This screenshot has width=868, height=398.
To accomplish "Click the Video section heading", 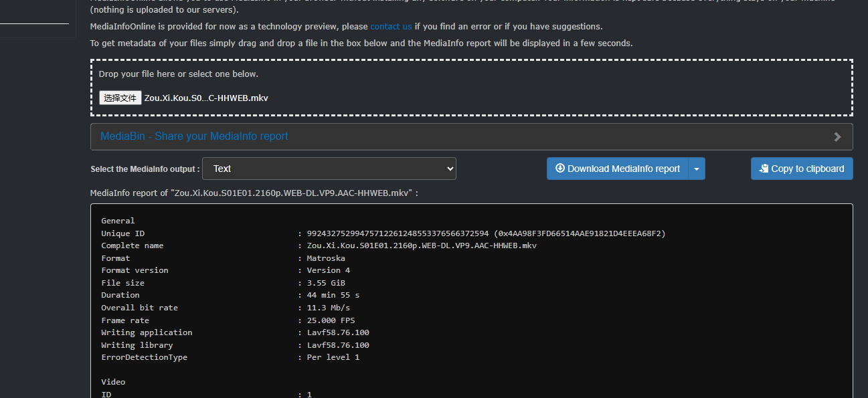I will tap(113, 382).
